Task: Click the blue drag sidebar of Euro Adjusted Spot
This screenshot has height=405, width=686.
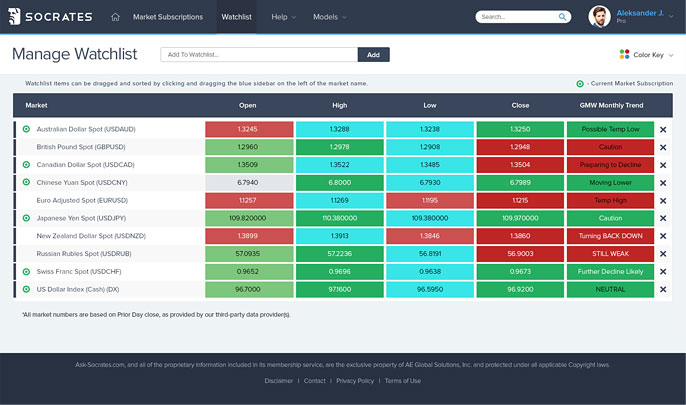Action: click(14, 200)
